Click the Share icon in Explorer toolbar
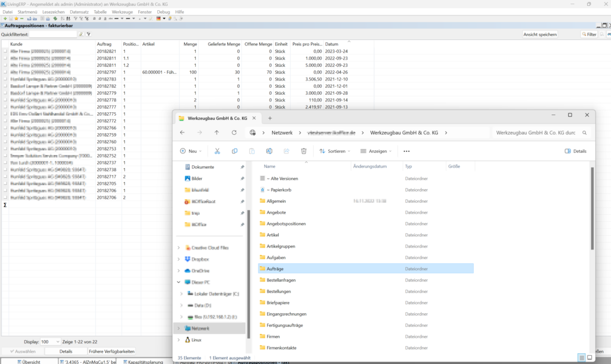 pos(286,151)
